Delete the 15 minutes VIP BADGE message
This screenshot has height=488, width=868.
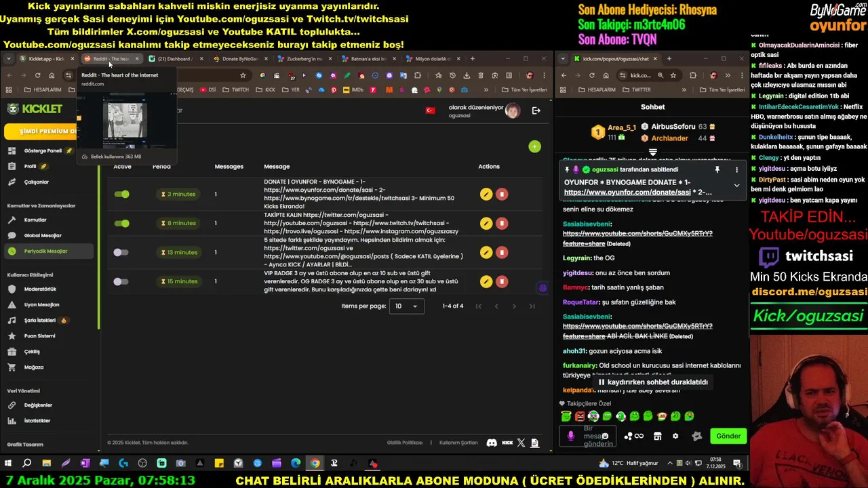pyautogui.click(x=502, y=281)
